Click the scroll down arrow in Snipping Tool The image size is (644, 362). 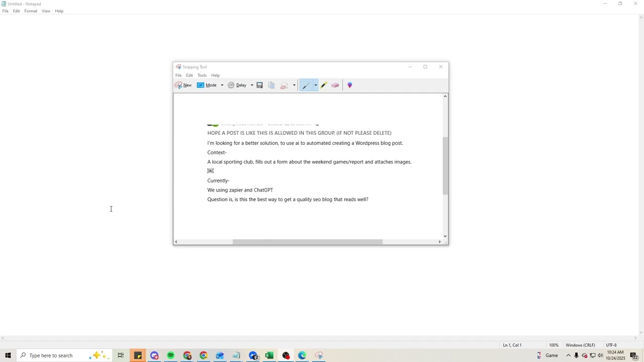[x=445, y=236]
